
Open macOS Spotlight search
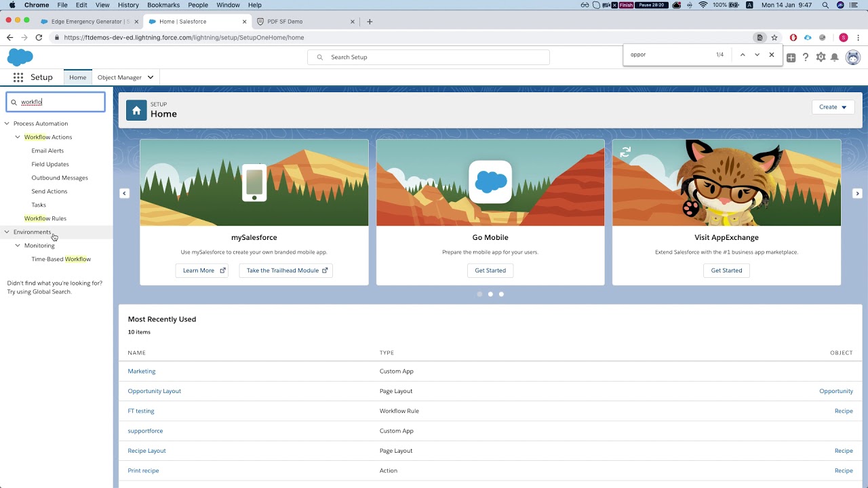(825, 5)
